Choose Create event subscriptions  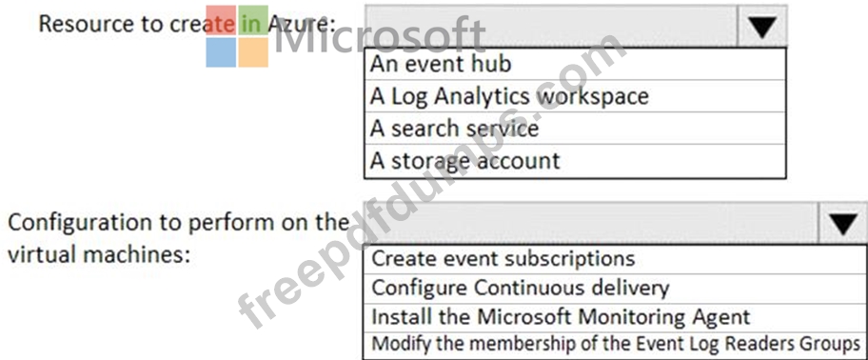[x=616, y=259]
